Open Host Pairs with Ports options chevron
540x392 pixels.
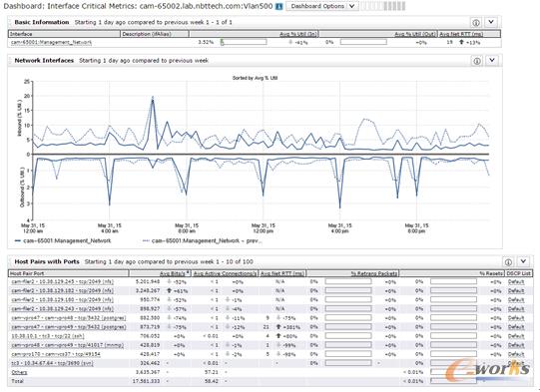(523, 261)
